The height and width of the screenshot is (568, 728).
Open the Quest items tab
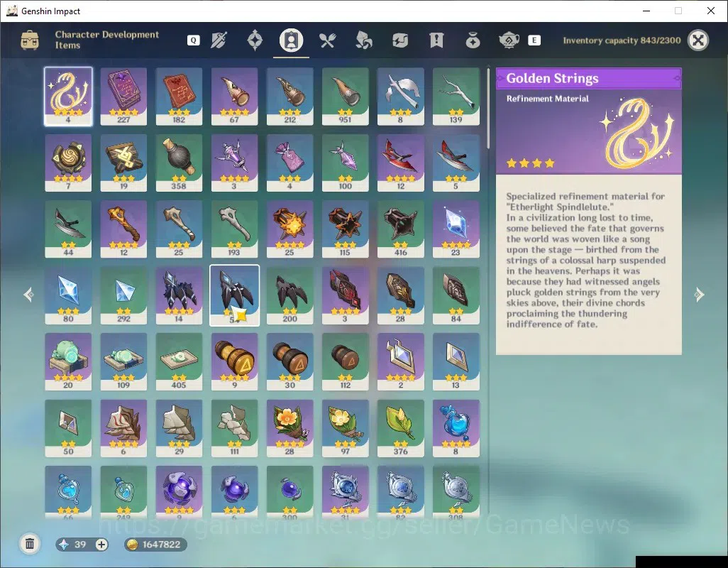(436, 40)
